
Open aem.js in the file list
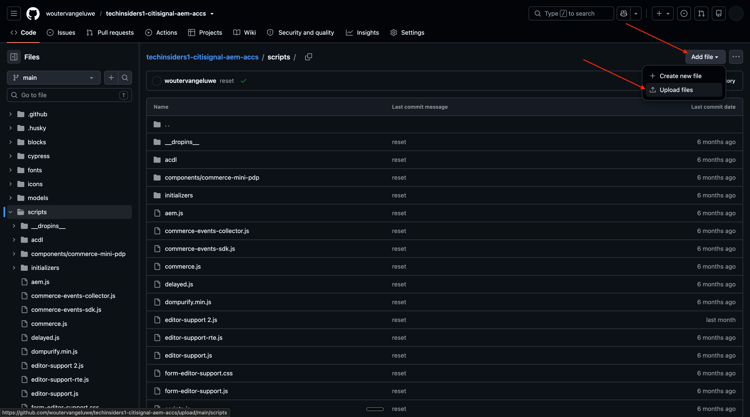pyautogui.click(x=174, y=213)
